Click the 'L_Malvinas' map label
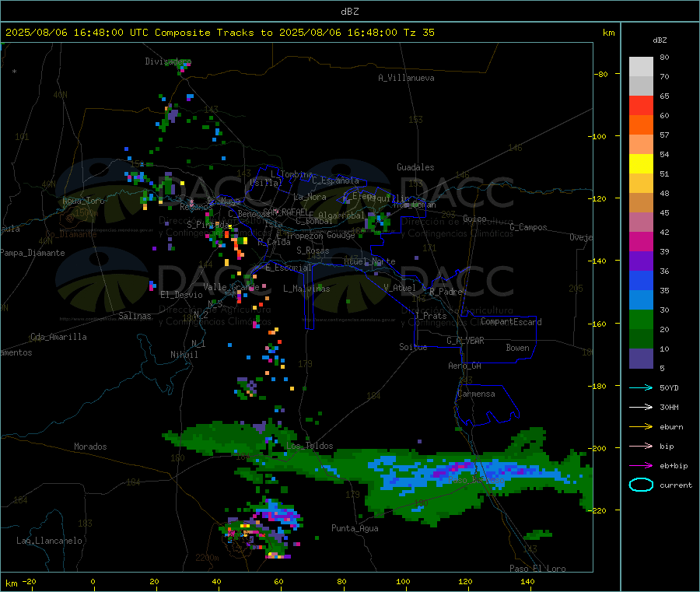 click(x=306, y=289)
